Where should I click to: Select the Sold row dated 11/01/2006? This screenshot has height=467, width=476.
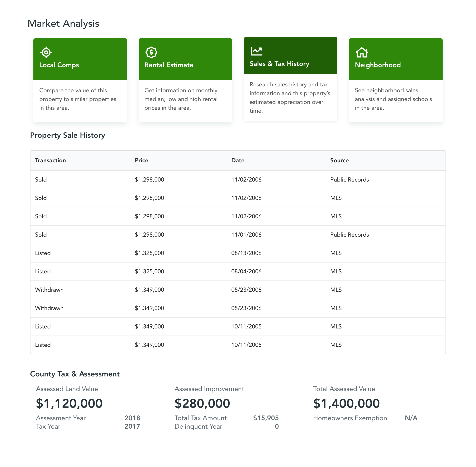pyautogui.click(x=238, y=235)
